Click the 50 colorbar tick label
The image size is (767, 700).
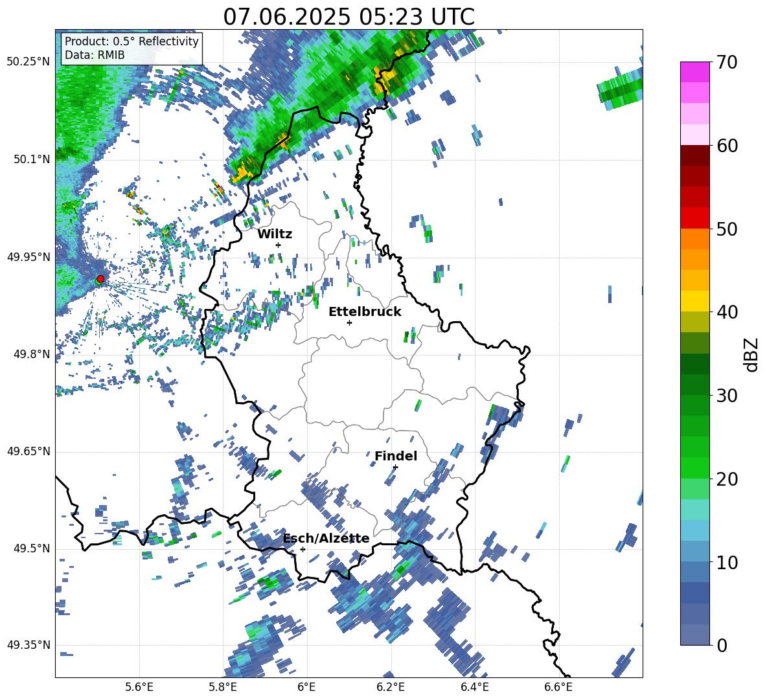click(x=726, y=229)
